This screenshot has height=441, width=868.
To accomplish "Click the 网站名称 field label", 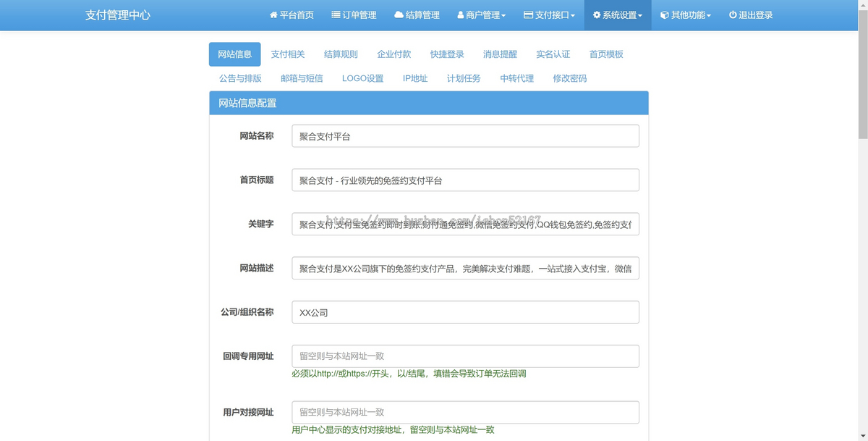I will [257, 135].
